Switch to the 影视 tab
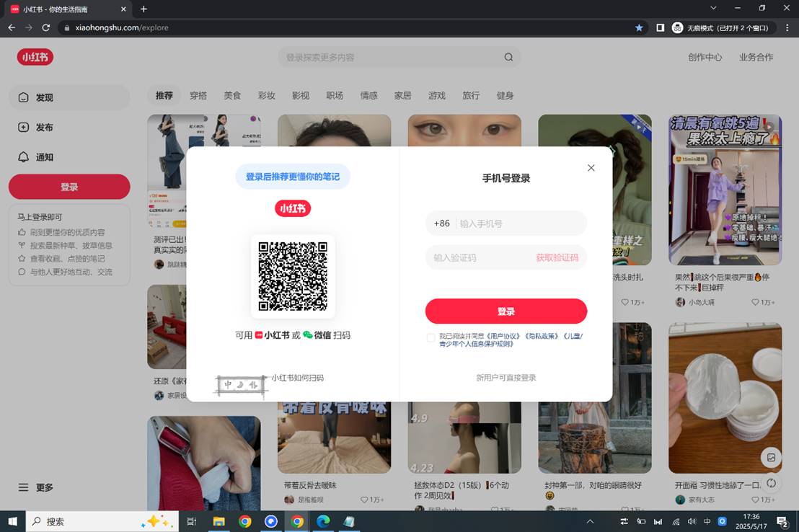799x532 pixels. [301, 95]
